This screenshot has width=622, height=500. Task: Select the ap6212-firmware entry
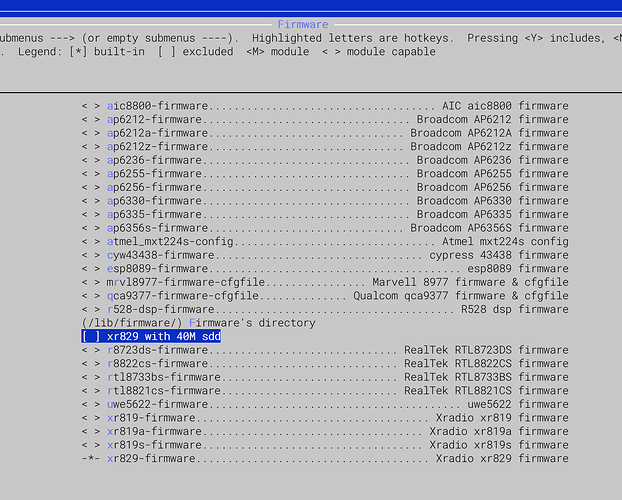tap(325, 119)
